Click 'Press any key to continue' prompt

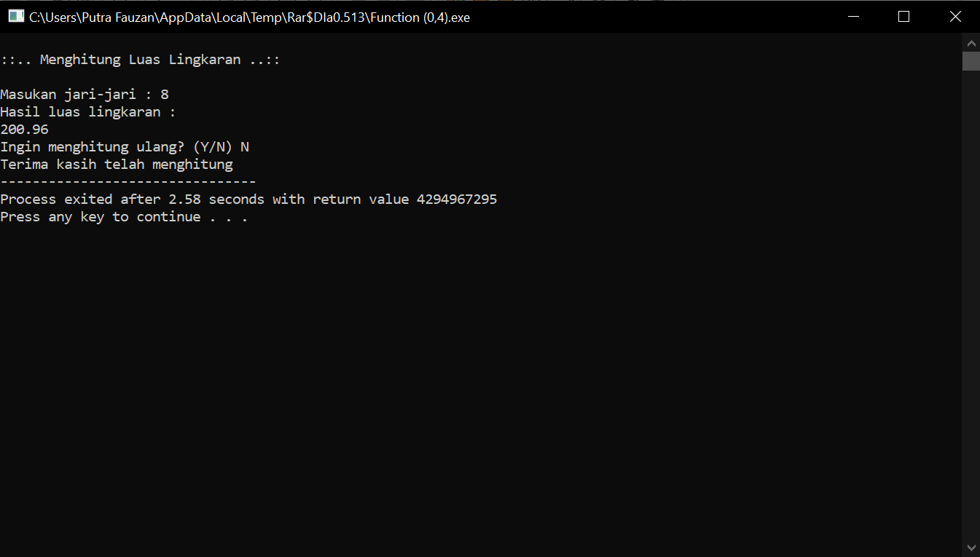coord(124,216)
